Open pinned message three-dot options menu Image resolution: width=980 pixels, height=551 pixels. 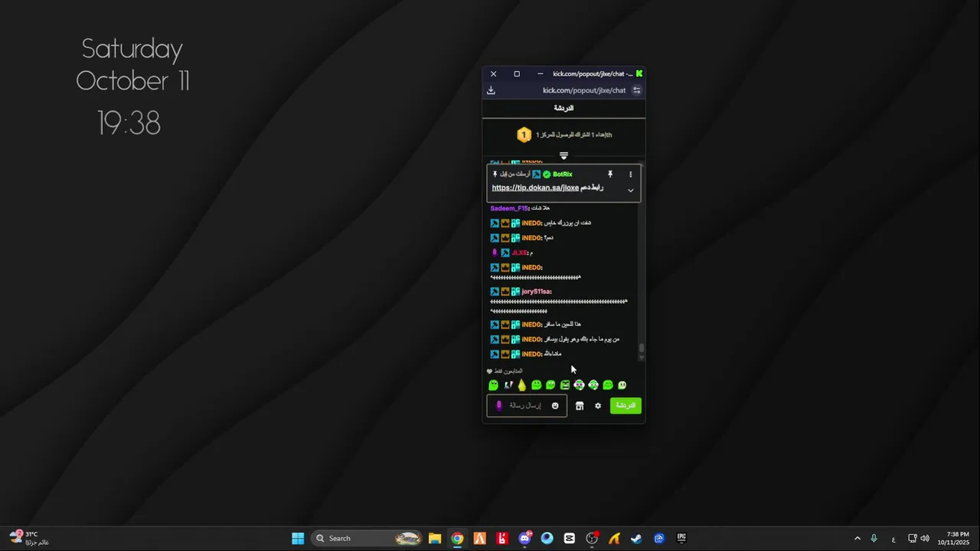click(631, 174)
